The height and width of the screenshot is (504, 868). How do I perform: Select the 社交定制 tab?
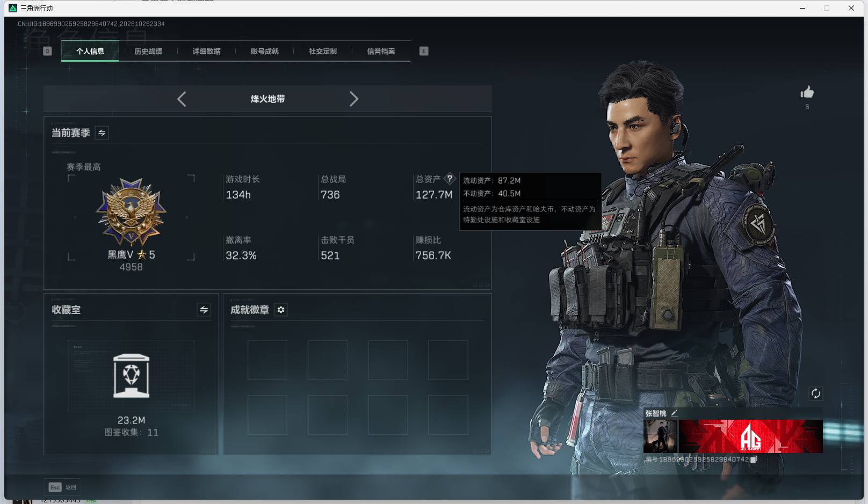323,51
